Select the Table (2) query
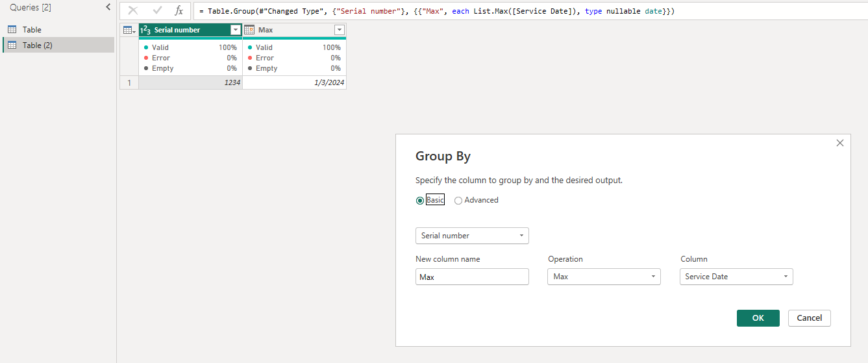Screen dimensions: 868x363 (58, 45)
